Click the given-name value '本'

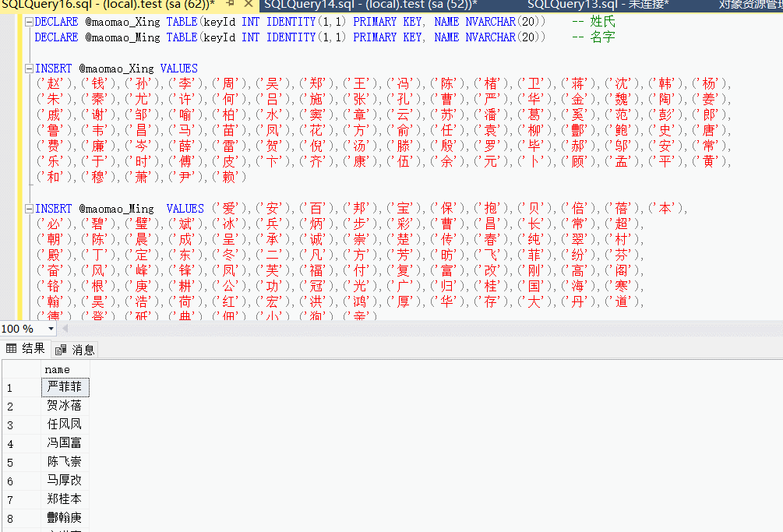coord(665,209)
